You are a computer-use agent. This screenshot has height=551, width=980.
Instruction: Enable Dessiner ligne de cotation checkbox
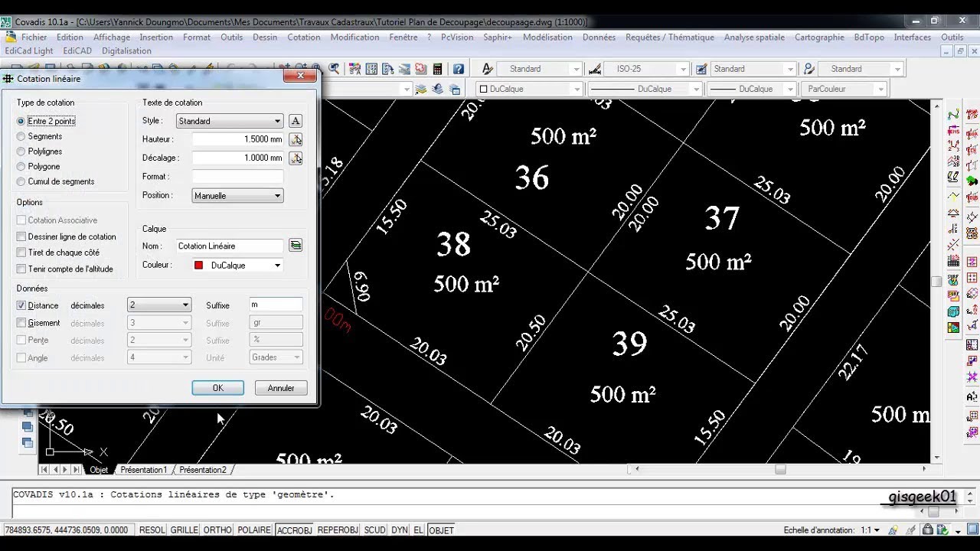tap(21, 236)
